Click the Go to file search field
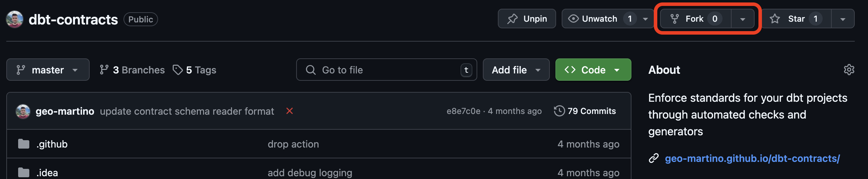This screenshot has height=179, width=868. tap(387, 70)
